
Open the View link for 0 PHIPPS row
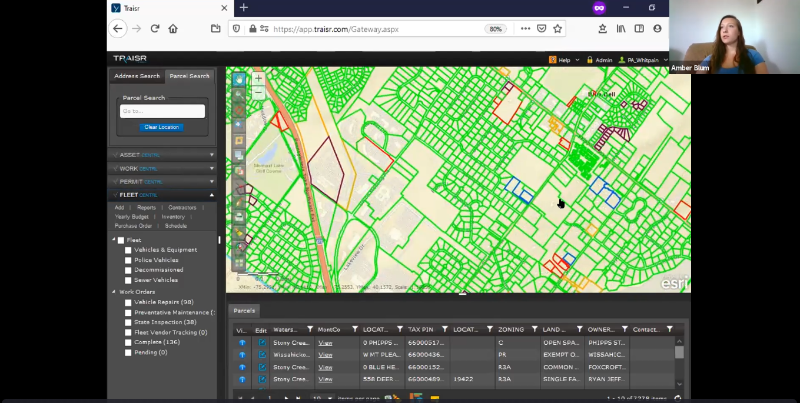pyautogui.click(x=325, y=343)
